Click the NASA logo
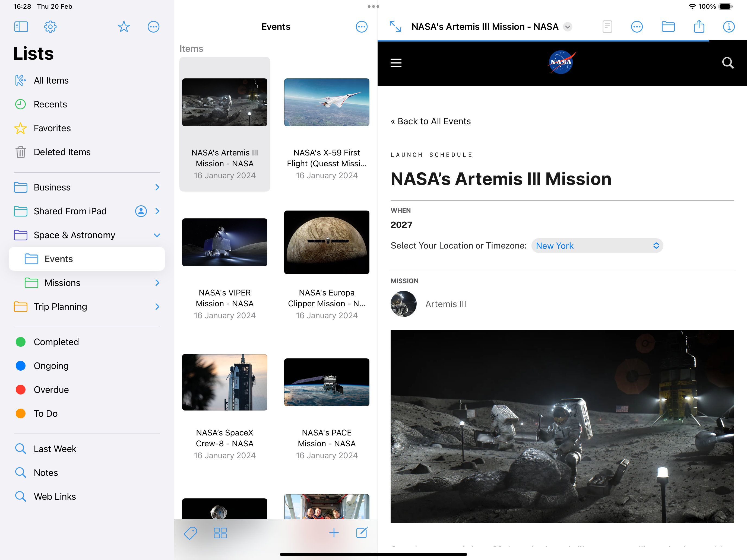Image resolution: width=747 pixels, height=560 pixels. pyautogui.click(x=562, y=62)
